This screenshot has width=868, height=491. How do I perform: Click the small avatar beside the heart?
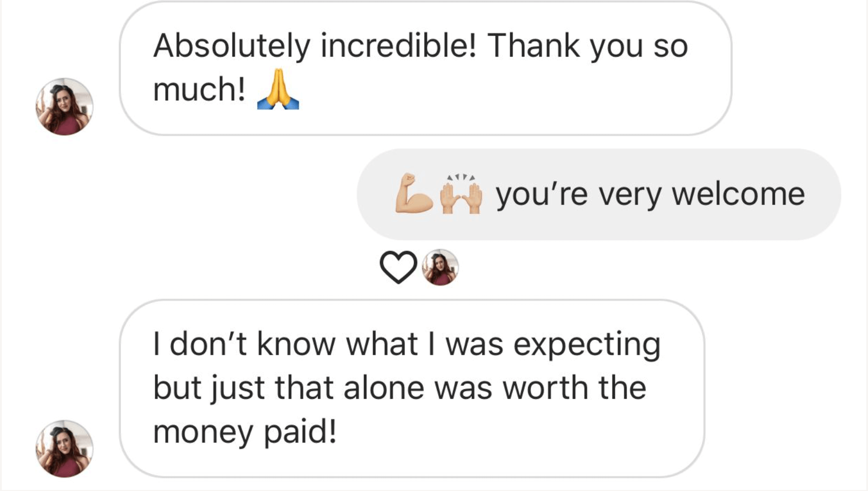(x=440, y=267)
